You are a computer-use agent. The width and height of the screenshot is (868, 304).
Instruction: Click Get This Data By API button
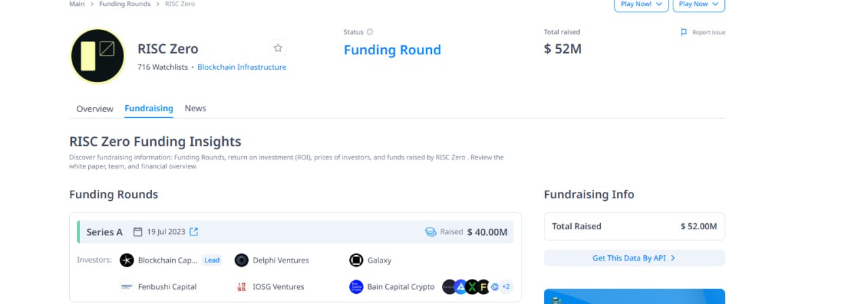634,258
